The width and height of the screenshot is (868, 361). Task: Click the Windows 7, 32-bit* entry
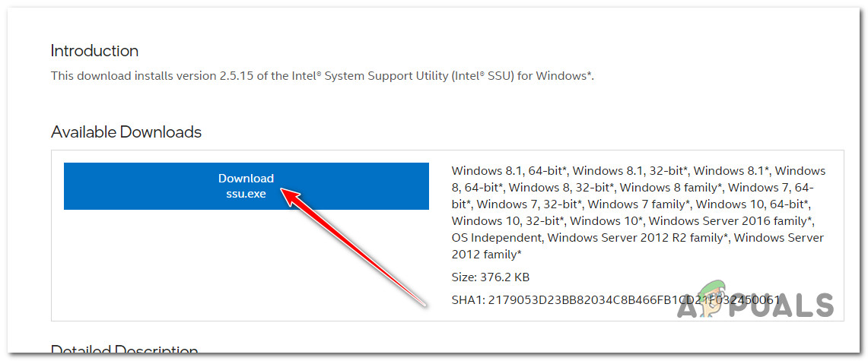529,204
